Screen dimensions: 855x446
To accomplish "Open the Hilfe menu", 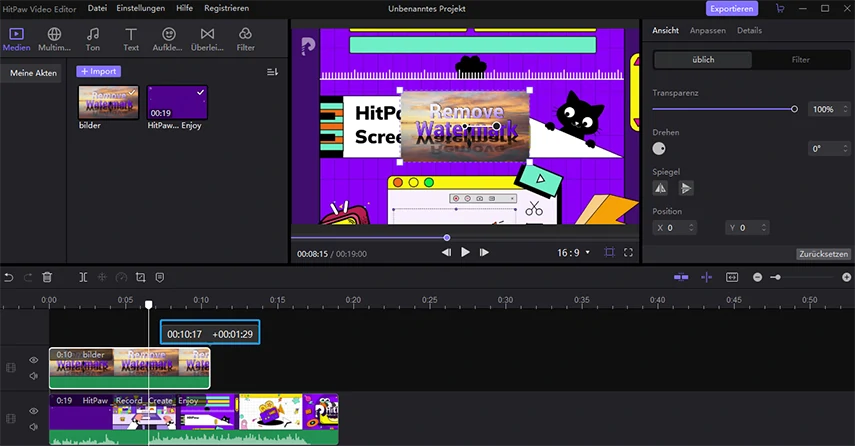I will 184,8.
